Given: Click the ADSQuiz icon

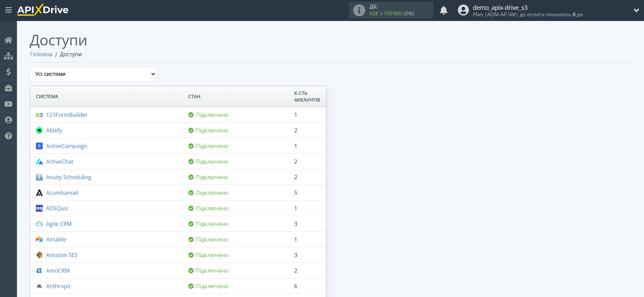Looking at the screenshot, I should (x=39, y=208).
